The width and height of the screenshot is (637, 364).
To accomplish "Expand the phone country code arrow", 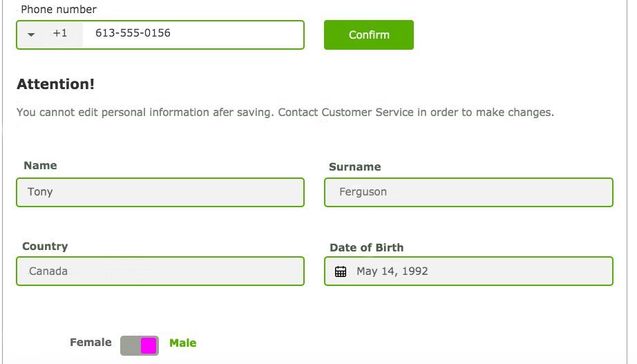I will click(x=31, y=34).
